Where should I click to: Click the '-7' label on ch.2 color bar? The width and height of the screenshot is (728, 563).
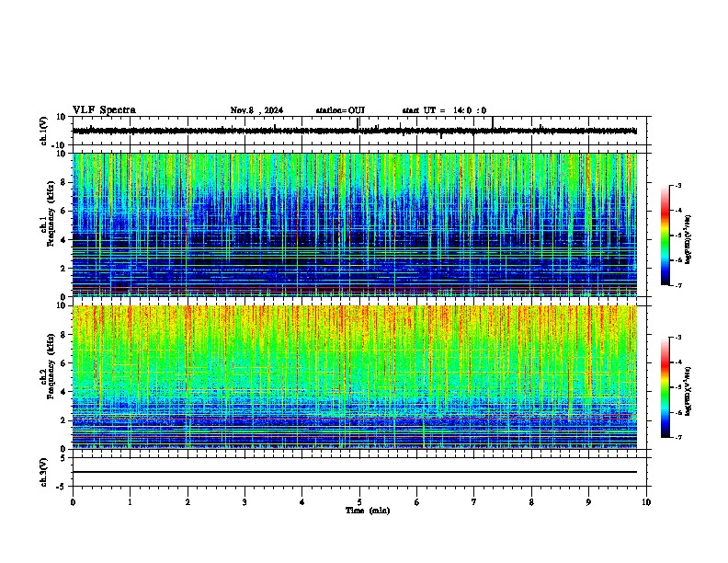677,437
